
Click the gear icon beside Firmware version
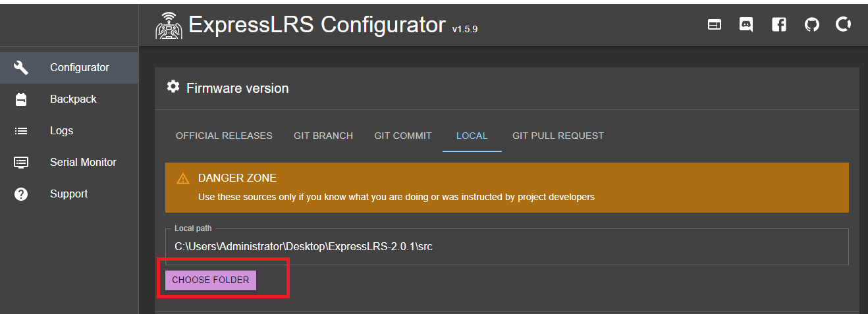(x=173, y=87)
